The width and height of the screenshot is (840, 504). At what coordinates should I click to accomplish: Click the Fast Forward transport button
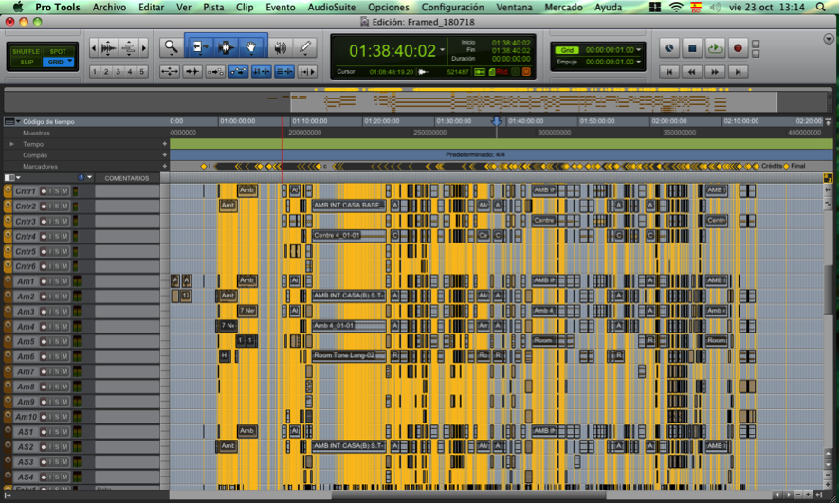click(715, 71)
